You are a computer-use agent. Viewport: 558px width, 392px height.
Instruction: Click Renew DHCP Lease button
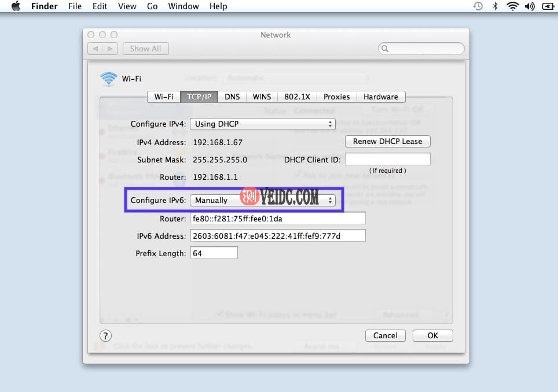(x=388, y=141)
